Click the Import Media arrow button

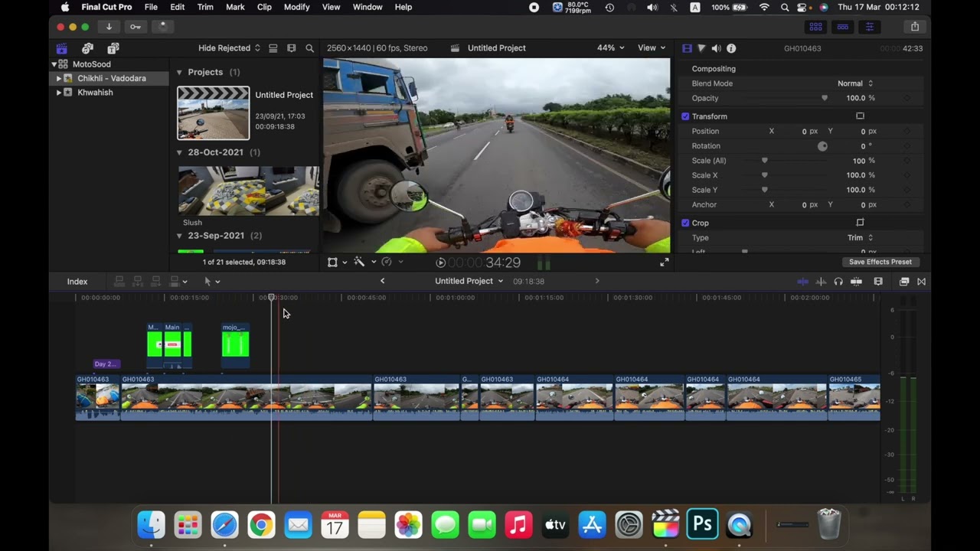click(x=109, y=27)
